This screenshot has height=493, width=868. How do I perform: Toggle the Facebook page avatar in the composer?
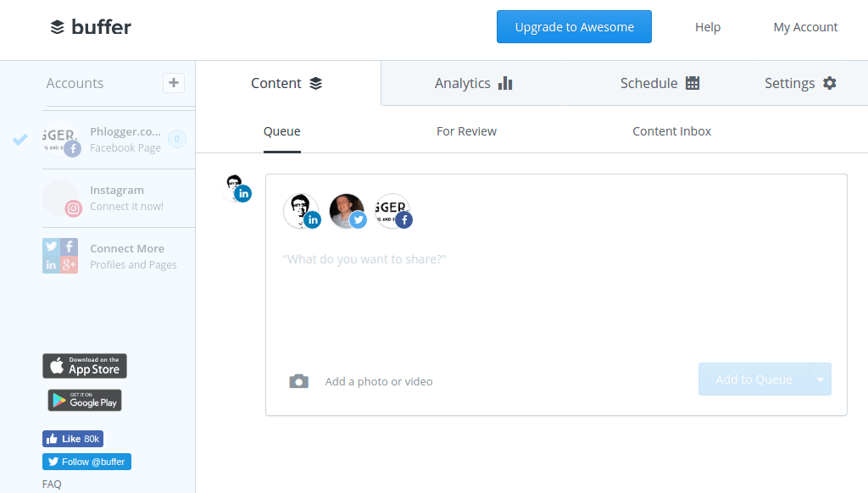(392, 212)
